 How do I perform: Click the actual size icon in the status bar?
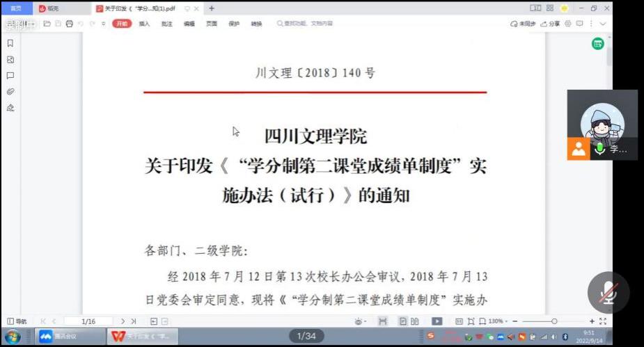pyautogui.click(x=459, y=321)
